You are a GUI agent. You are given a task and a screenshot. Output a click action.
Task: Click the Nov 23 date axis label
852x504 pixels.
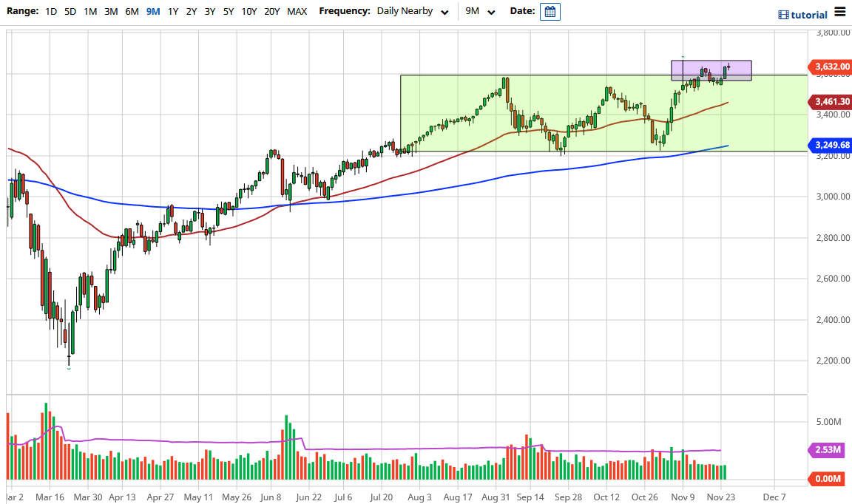720,497
